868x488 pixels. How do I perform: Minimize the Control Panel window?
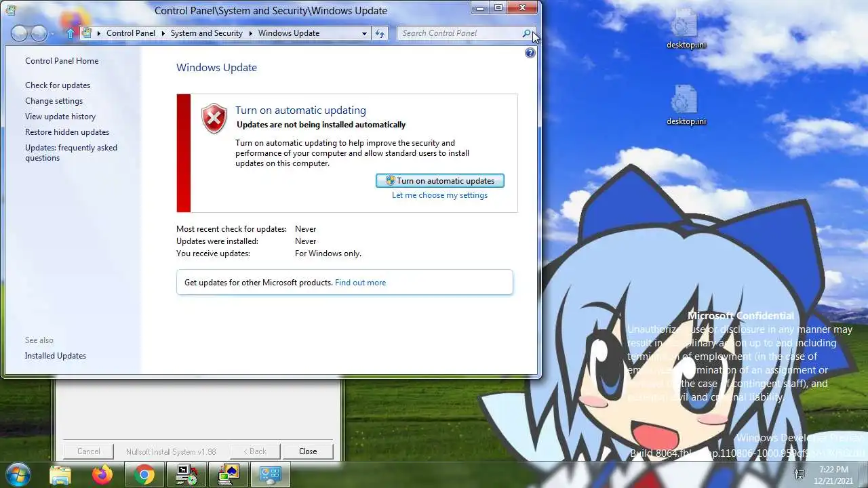tap(481, 7)
